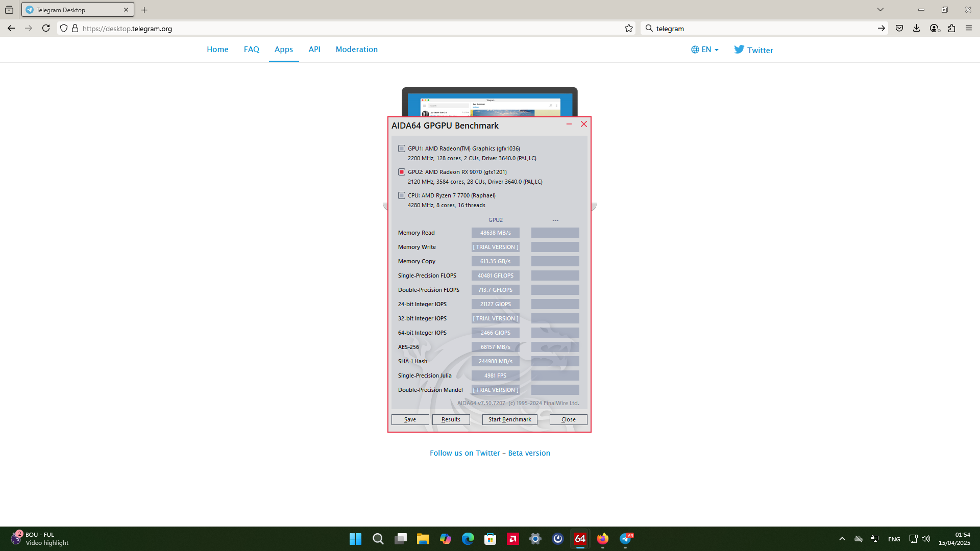The width and height of the screenshot is (980, 551).
Task: Open FAQ tab on Telegram site
Action: point(252,49)
